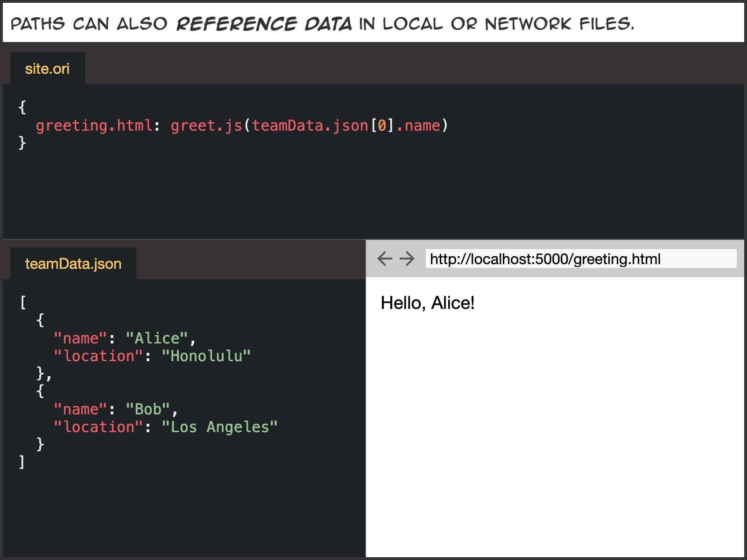The width and height of the screenshot is (747, 560).
Task: Select the teamData.json file tab
Action: 73,264
